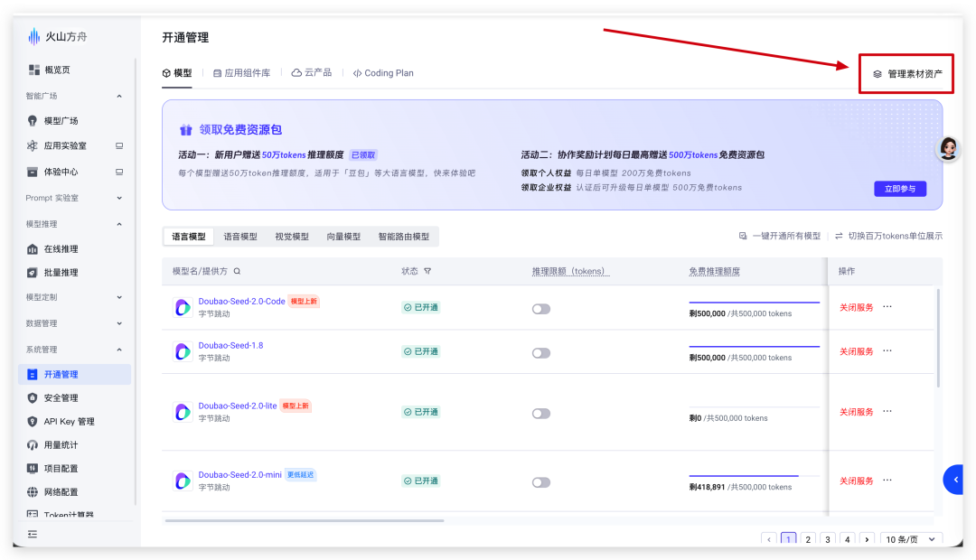Image resolution: width=976 pixels, height=560 pixels.
Task: Switch to the 应用组件库 tab
Action: [241, 73]
